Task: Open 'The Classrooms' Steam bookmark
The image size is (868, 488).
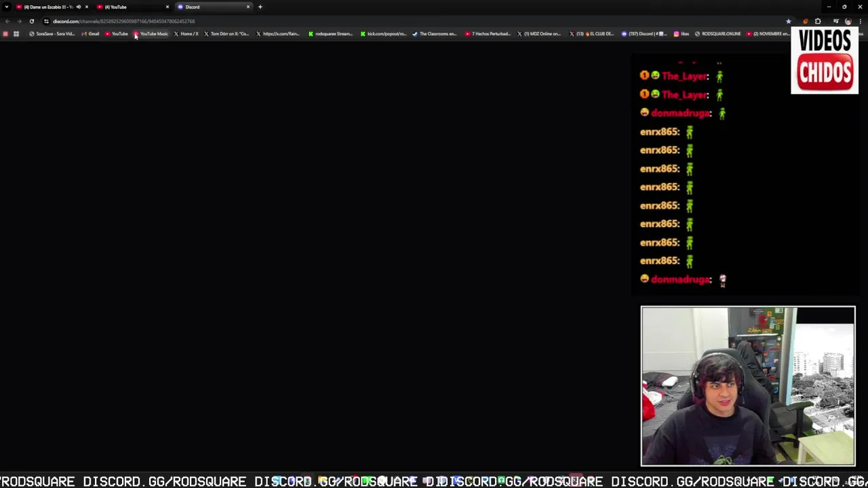Action: (x=435, y=34)
